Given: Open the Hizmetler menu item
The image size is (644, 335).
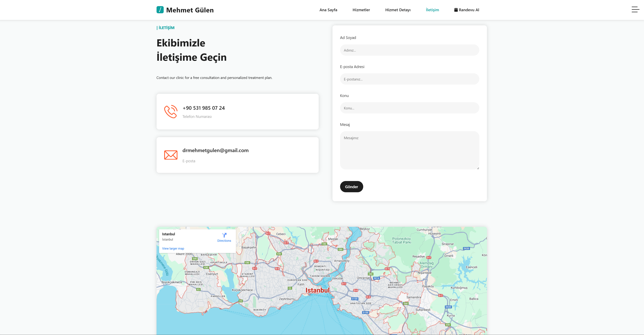Looking at the screenshot, I should tap(361, 10).
